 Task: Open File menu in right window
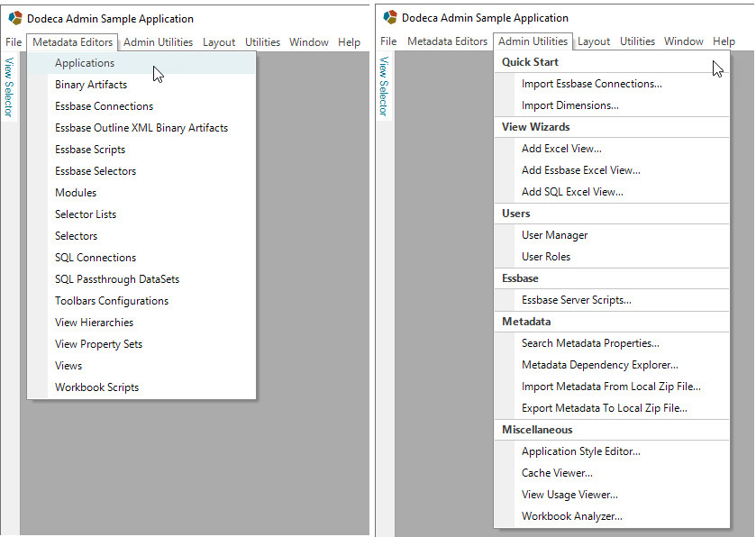[x=388, y=41]
